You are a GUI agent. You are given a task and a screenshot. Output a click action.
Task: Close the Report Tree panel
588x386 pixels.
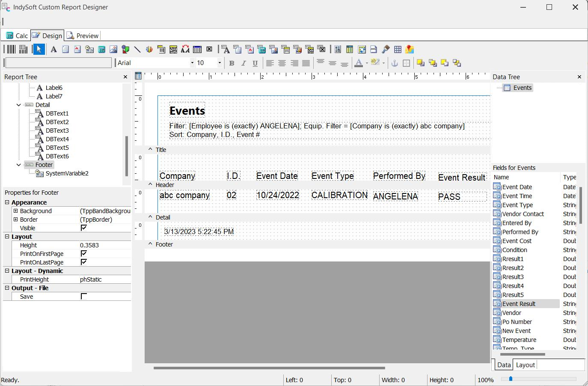(125, 77)
